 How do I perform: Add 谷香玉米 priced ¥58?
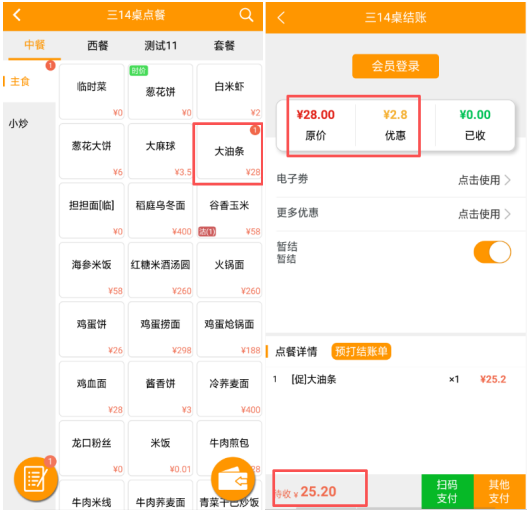(230, 210)
